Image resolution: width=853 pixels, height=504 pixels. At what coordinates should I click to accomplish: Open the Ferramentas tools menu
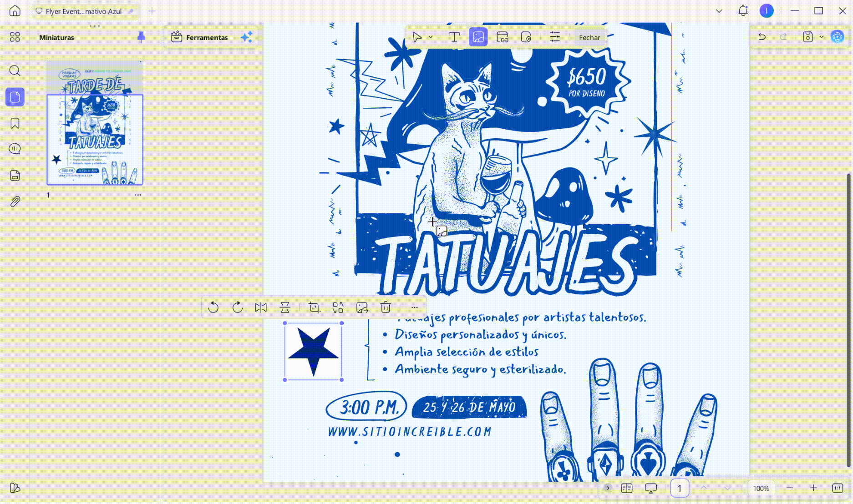[199, 37]
